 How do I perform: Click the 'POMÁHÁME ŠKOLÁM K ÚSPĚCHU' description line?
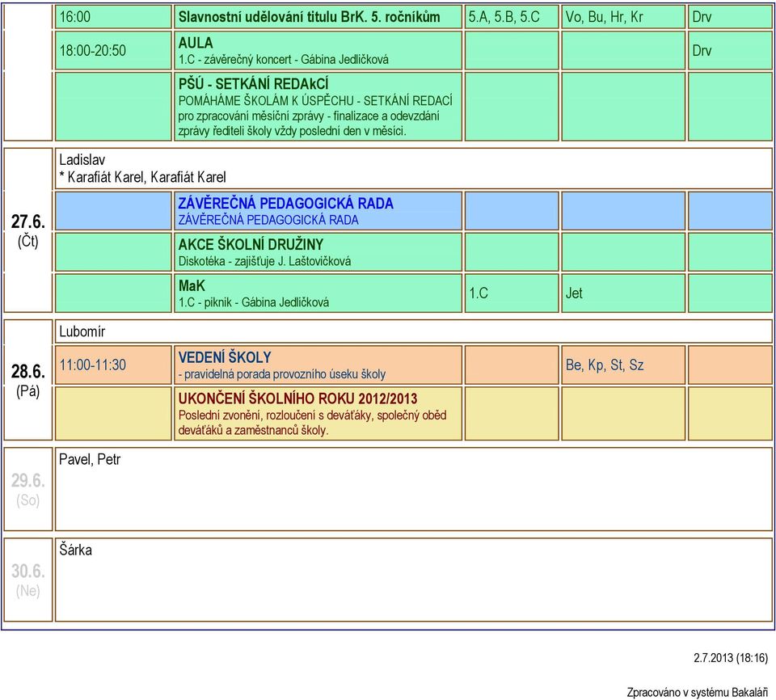click(315, 100)
